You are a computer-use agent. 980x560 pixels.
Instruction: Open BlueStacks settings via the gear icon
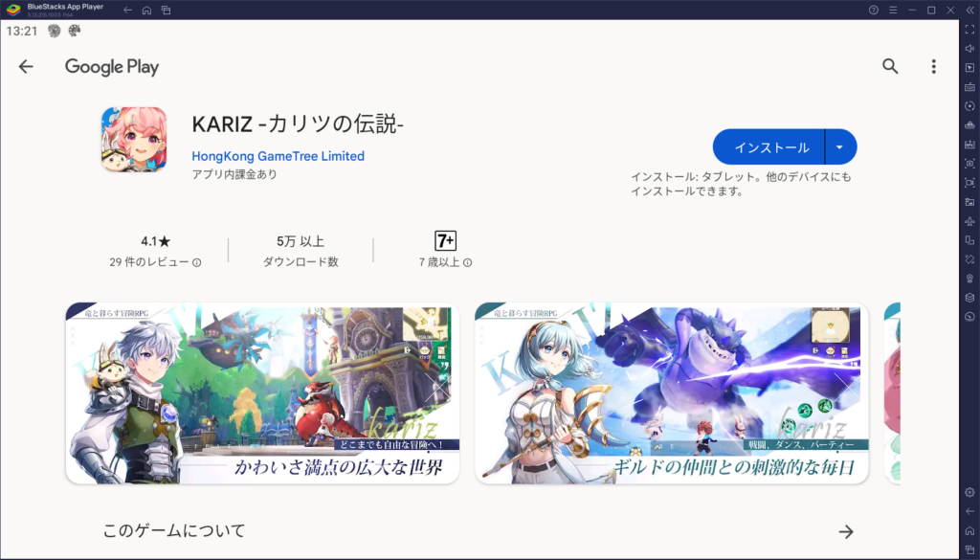969,491
